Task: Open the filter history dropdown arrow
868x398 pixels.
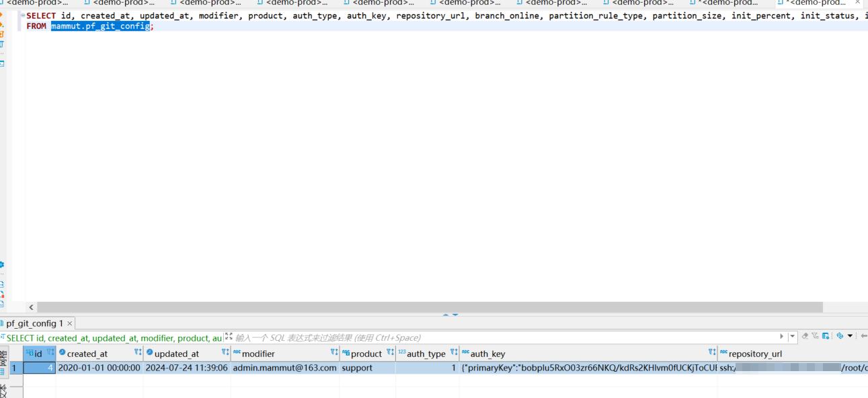Action: pyautogui.click(x=793, y=336)
